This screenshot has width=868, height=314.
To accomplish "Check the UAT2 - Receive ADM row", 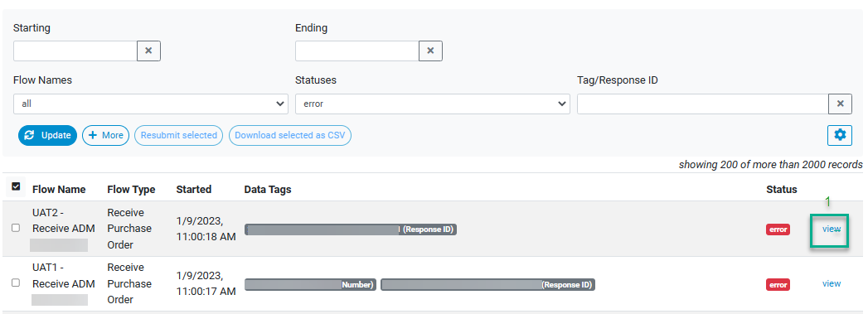I will point(16,228).
